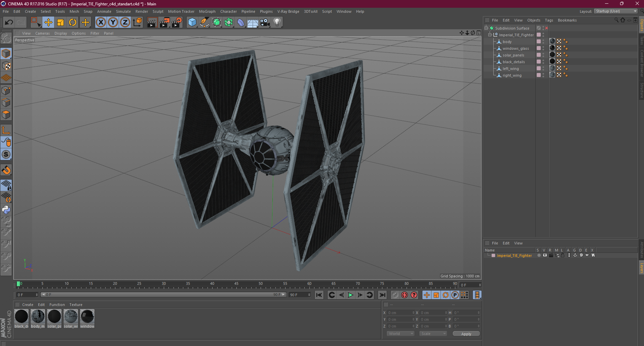Image resolution: width=644 pixels, height=346 pixels.
Task: Open the Simulate menu
Action: pyautogui.click(x=123, y=11)
